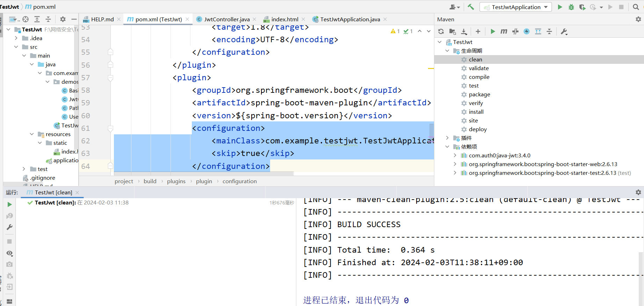This screenshot has width=644, height=306.
Task: Select TestJwt [clean] run tab
Action: (53, 192)
